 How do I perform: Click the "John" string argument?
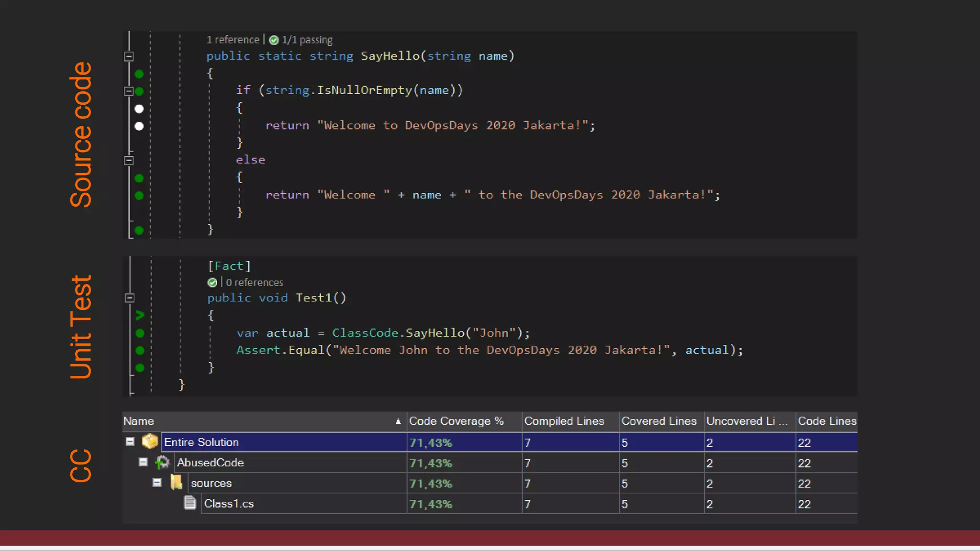494,333
